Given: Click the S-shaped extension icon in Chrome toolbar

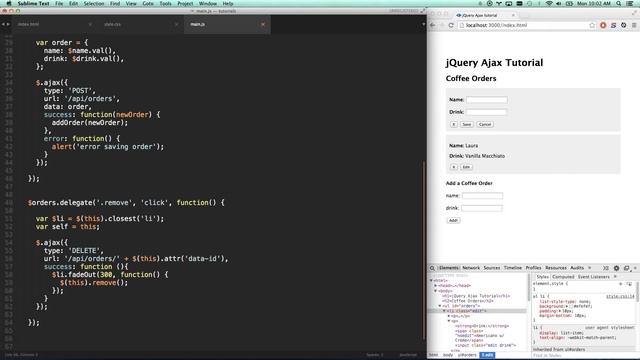Looking at the screenshot, I should (613, 25).
